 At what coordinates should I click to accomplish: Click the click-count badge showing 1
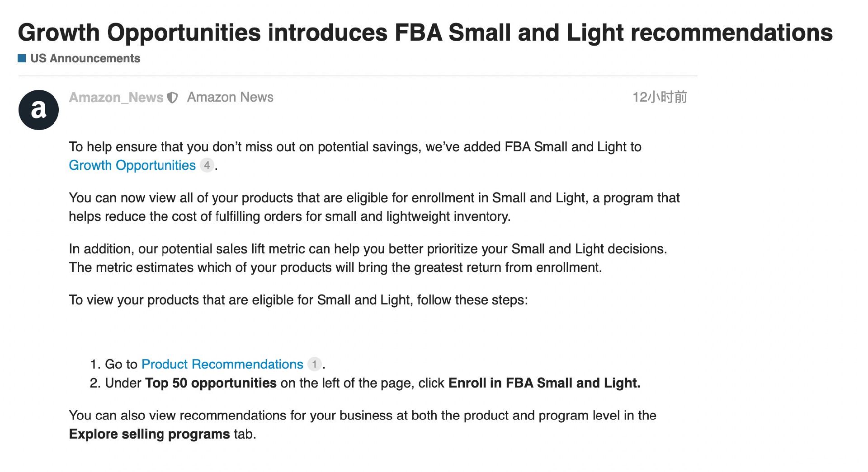click(x=314, y=364)
